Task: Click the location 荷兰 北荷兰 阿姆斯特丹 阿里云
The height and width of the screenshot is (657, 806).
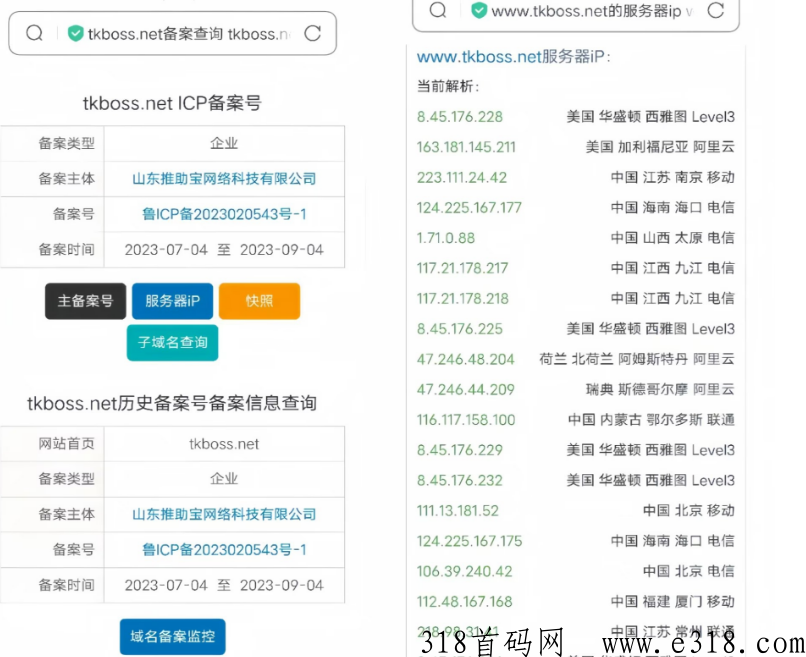Action: coord(637,359)
